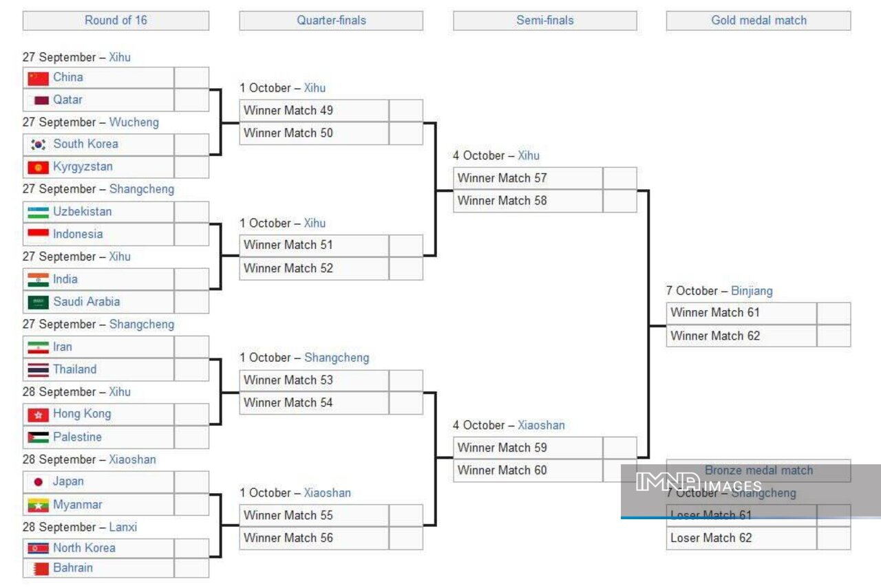Click the Myanmar flag icon
This screenshot has width=881, height=588.
coord(38,505)
